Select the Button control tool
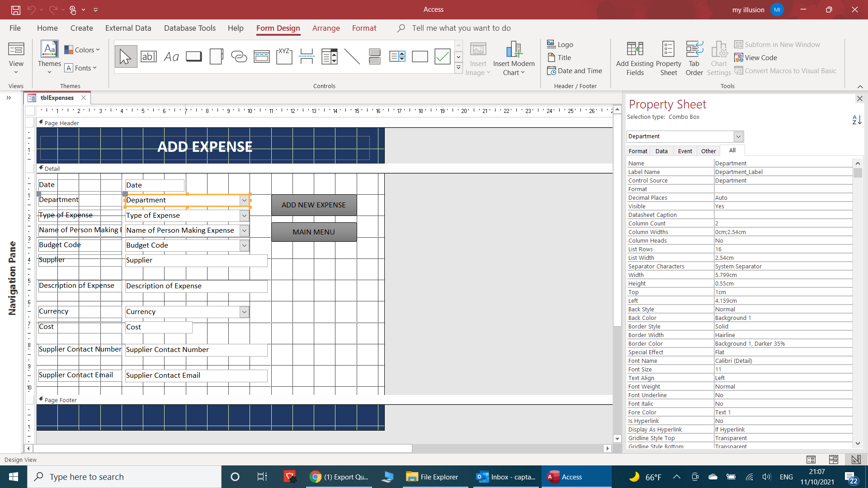The height and width of the screenshot is (488, 868). coord(194,56)
